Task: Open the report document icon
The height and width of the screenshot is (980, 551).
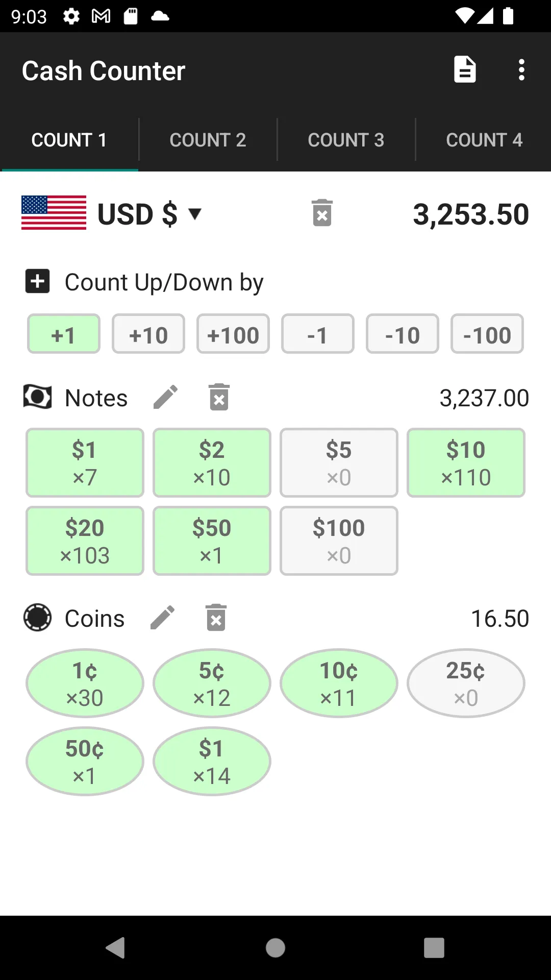Action: (x=465, y=69)
